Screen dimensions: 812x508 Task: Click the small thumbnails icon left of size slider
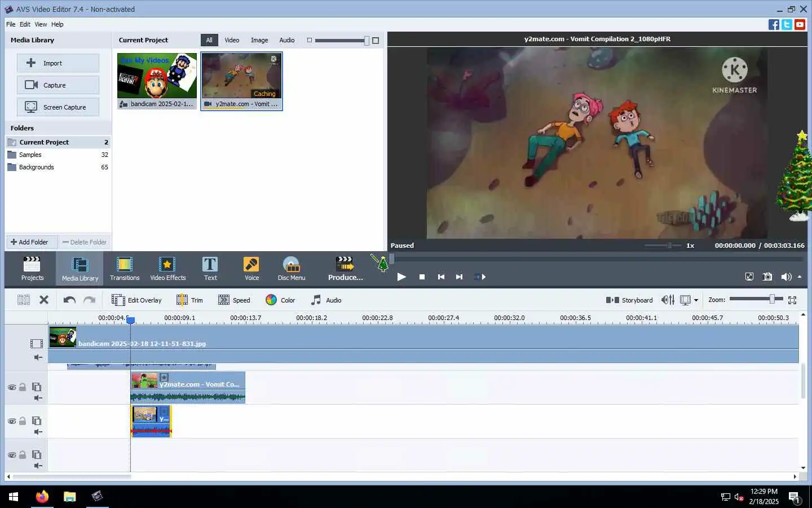309,40
